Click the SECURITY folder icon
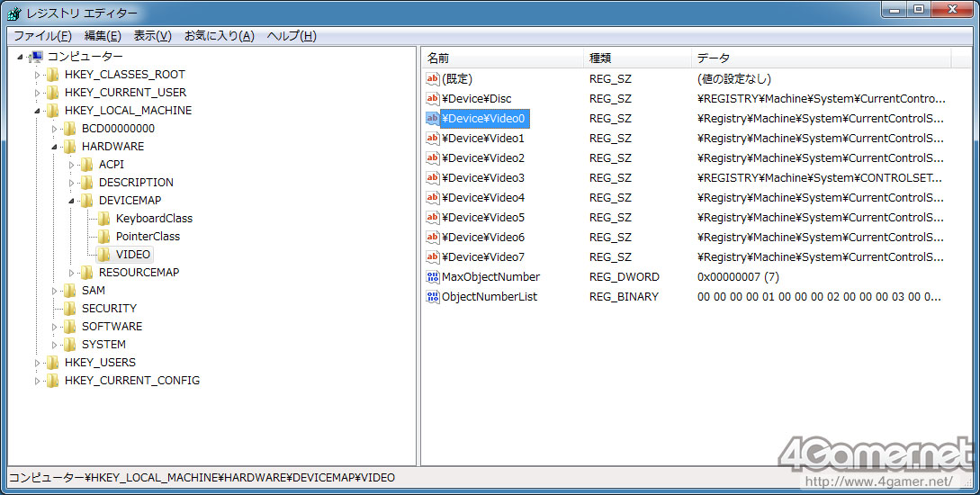This screenshot has width=980, height=495. tap(70, 309)
